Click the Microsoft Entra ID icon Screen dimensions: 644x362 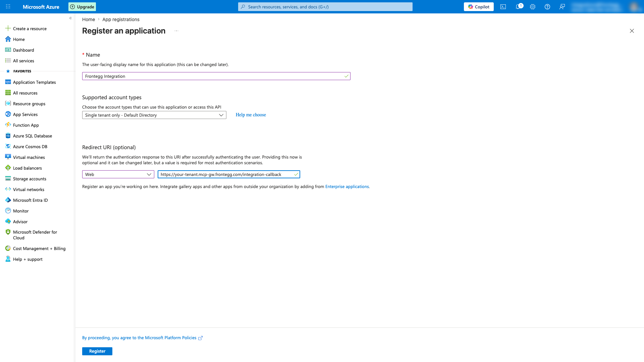(x=8, y=200)
